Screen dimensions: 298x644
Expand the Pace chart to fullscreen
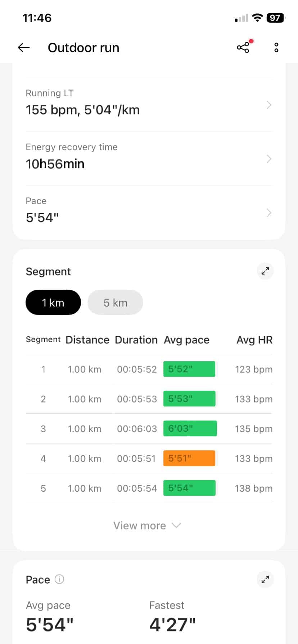coord(265,579)
